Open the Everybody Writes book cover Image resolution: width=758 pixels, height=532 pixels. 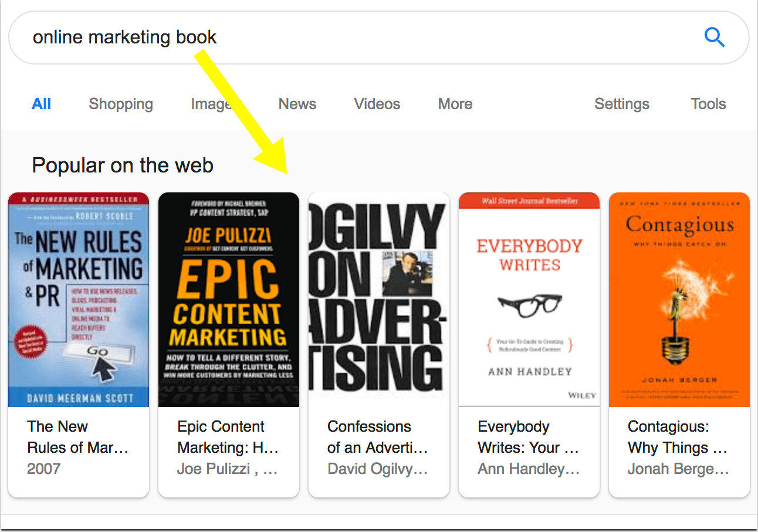coord(529,300)
